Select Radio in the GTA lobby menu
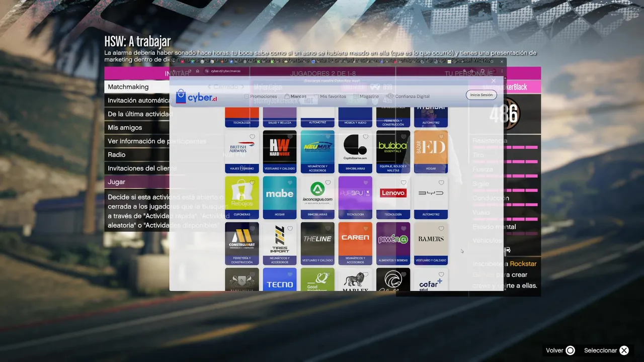The width and height of the screenshot is (644, 362). [x=137, y=154]
